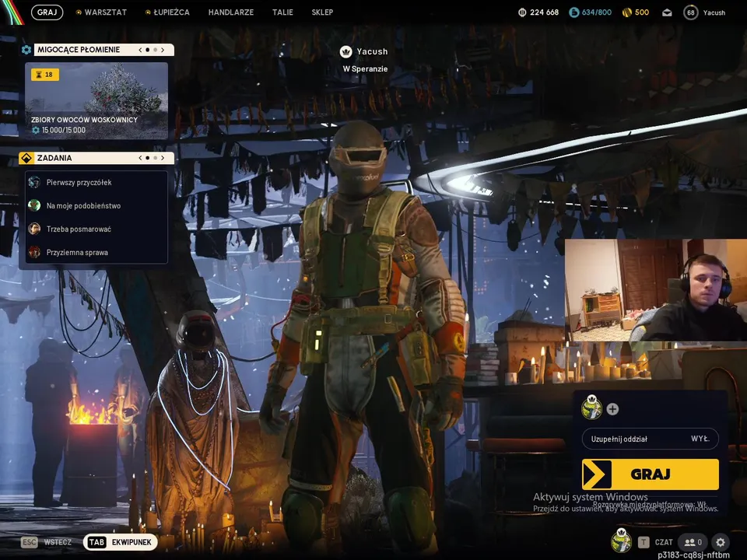The height and width of the screenshot is (560, 747).
Task: Go to next Zadania page
Action: 163,158
